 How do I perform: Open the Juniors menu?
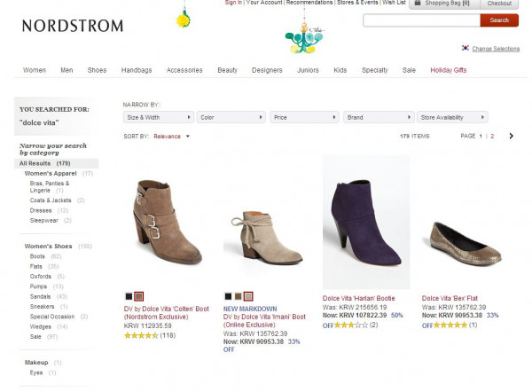[x=308, y=70]
